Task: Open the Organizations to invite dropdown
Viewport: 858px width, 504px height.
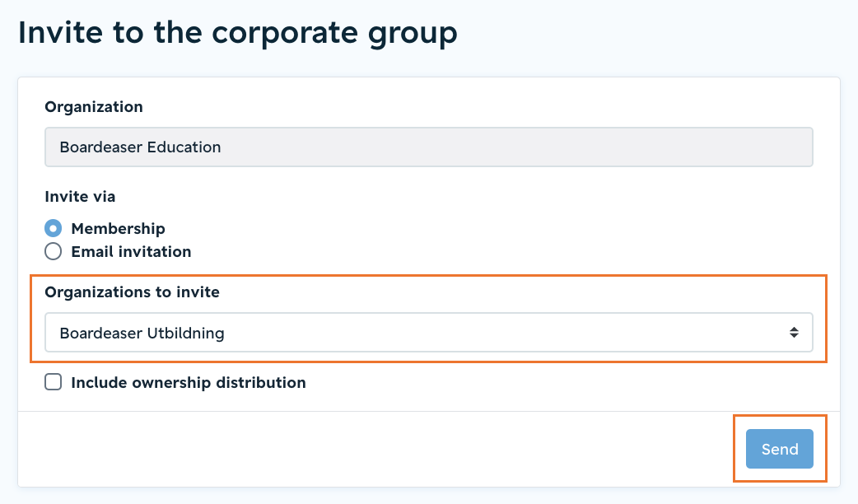Action: pyautogui.click(x=429, y=332)
